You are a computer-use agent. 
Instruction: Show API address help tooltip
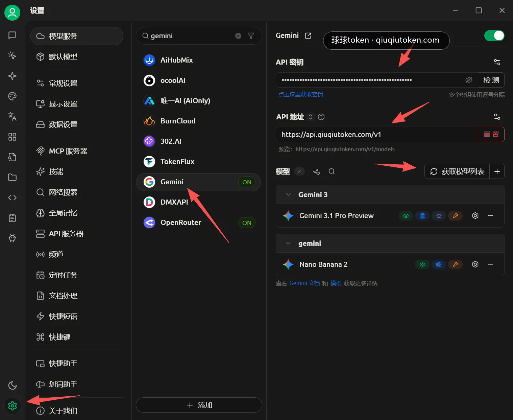pos(321,117)
